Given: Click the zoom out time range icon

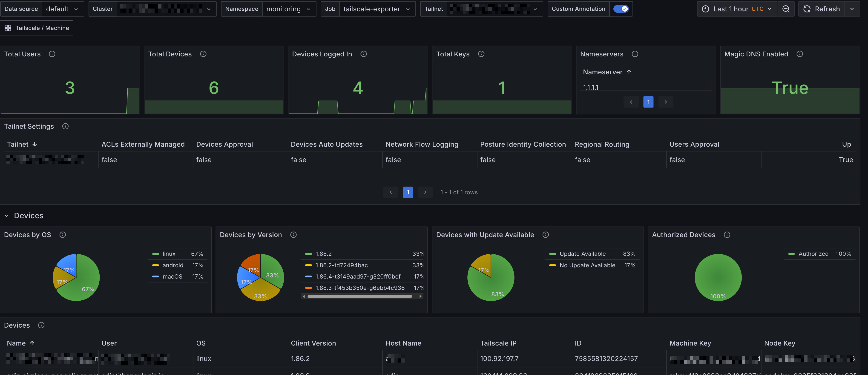Looking at the screenshot, I should click(x=786, y=9).
